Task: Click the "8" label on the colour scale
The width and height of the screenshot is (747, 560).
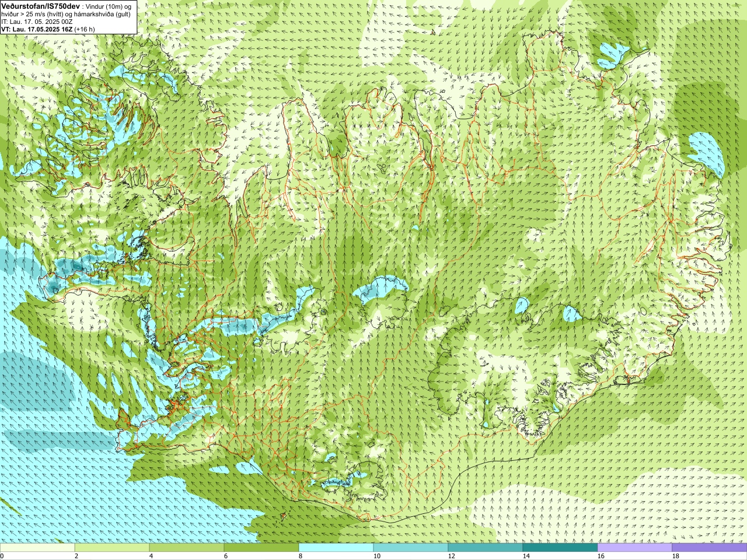Action: tap(301, 556)
